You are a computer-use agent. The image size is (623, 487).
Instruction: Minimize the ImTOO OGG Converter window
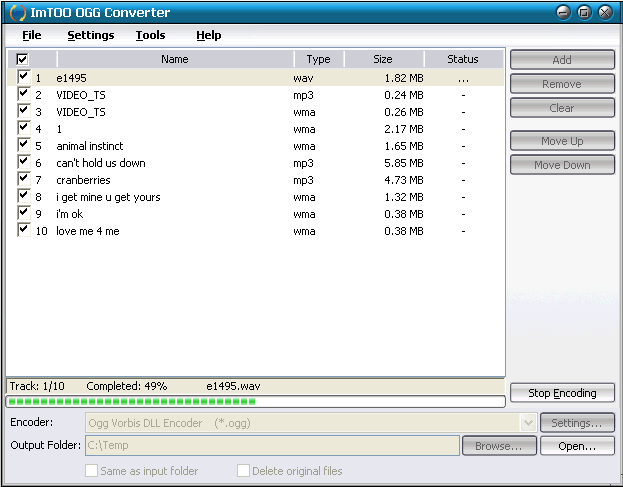564,13
